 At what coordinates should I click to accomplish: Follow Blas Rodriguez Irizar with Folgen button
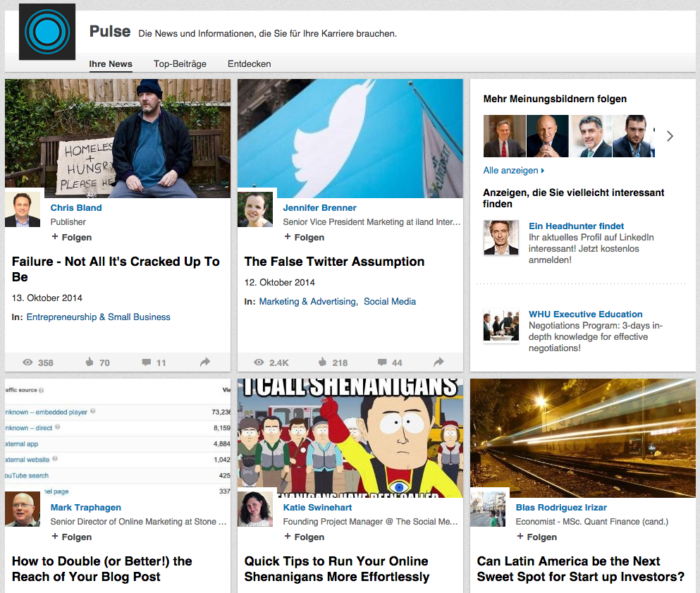click(537, 537)
